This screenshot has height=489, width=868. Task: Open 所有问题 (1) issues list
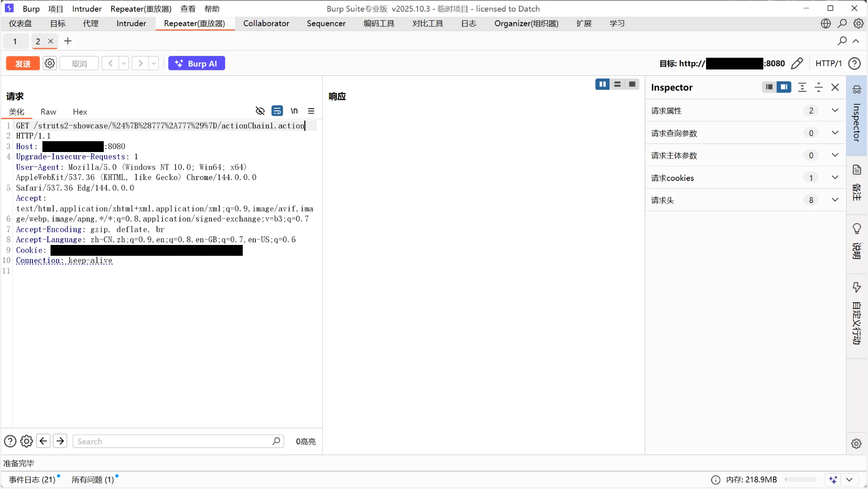(x=93, y=480)
